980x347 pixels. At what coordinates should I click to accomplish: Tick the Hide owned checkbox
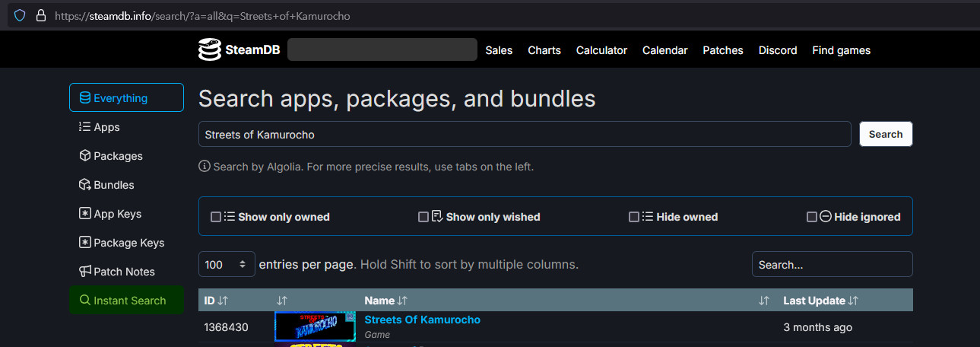point(634,217)
